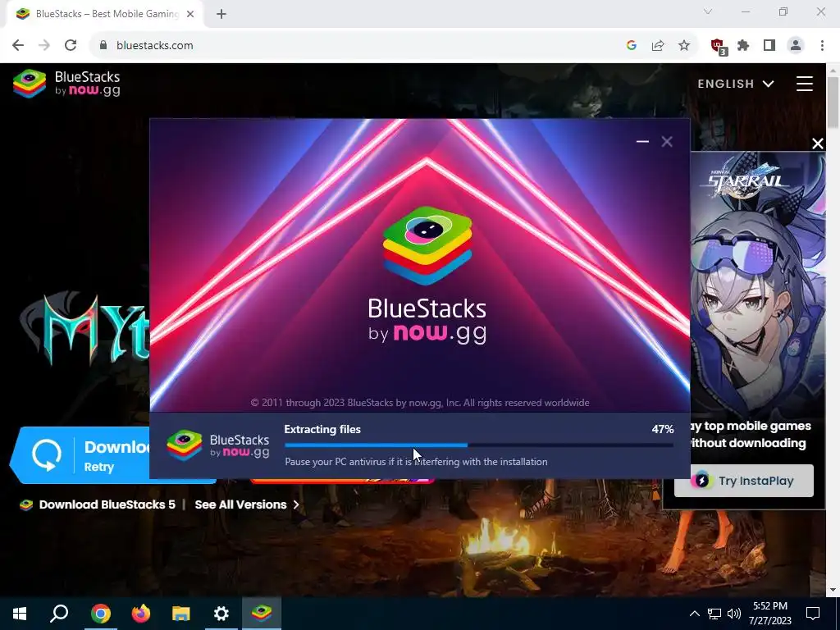Share this page via address bar icon
Screen dimensions: 840x630
click(657, 46)
